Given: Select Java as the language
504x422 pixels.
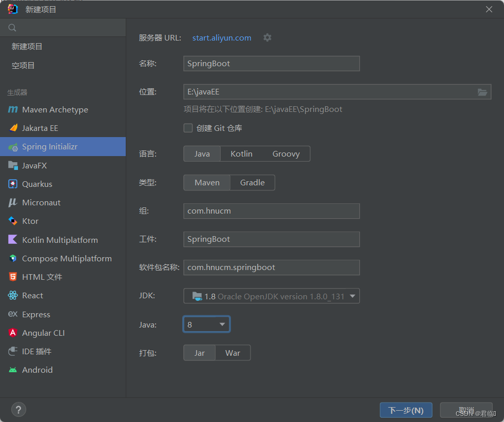Looking at the screenshot, I should 202,154.
